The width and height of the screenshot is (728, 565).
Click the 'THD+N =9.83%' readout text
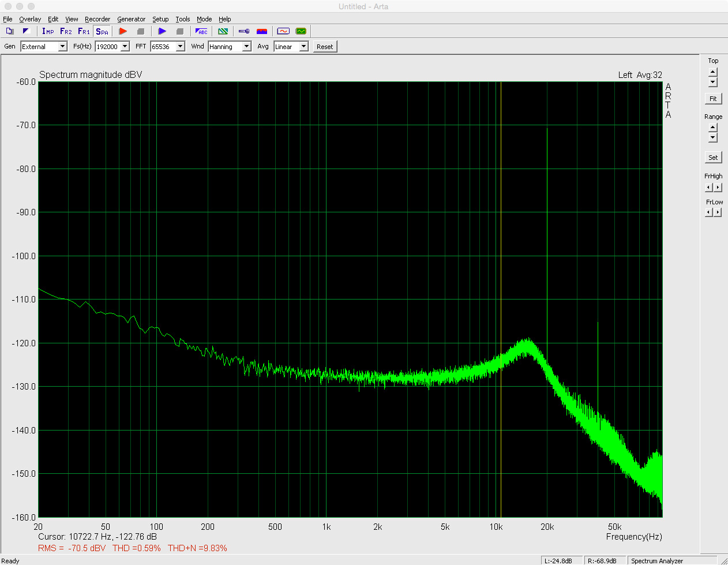click(197, 548)
